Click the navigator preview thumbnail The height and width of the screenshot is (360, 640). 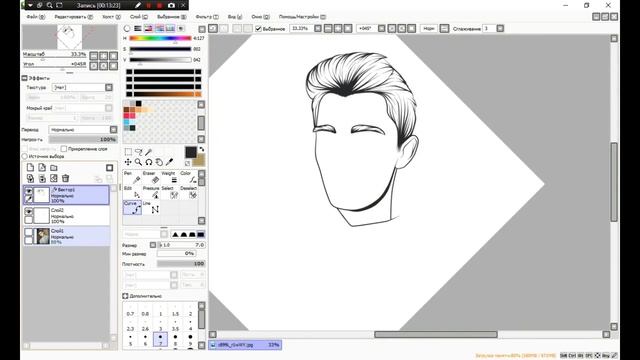[x=70, y=37]
